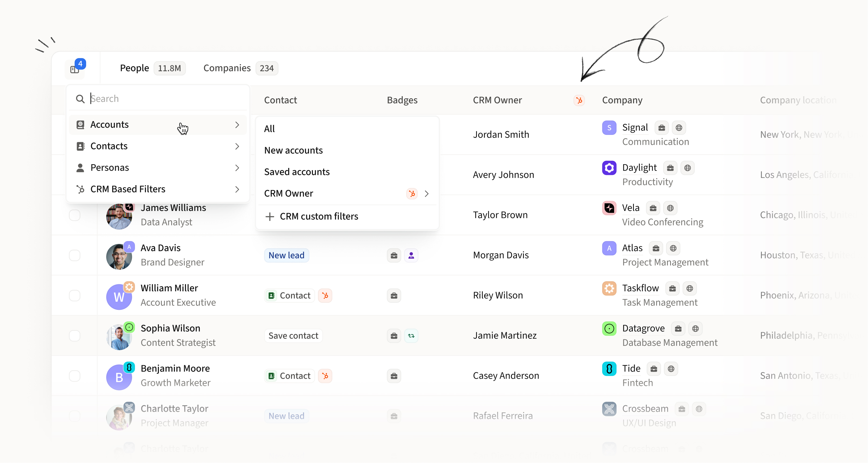868x463 pixels.
Task: Click the HubSpot icon next to William Miller's Contact
Action: pyautogui.click(x=325, y=296)
